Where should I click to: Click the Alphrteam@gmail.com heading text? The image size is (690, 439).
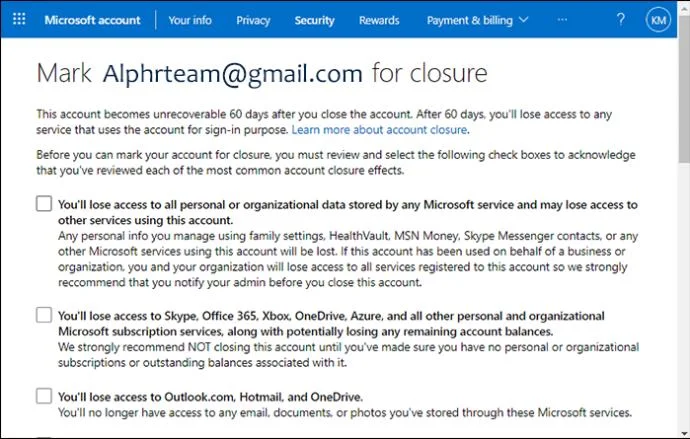click(x=233, y=73)
